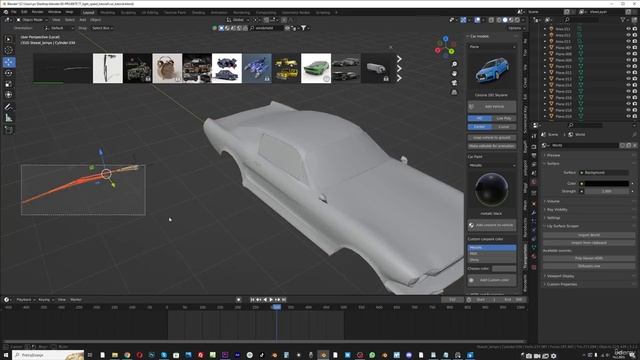The image size is (640, 360).
Task: Expand the Volume section in World properties
Action: click(553, 201)
